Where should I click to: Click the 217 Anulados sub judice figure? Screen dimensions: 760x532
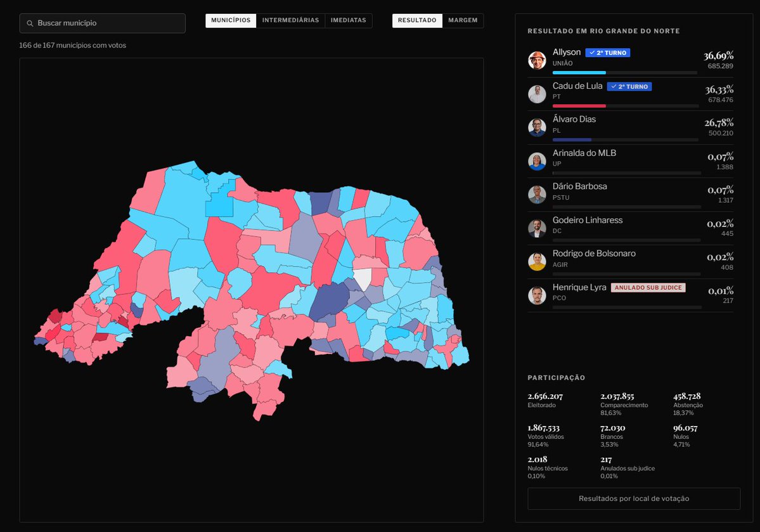point(606,459)
